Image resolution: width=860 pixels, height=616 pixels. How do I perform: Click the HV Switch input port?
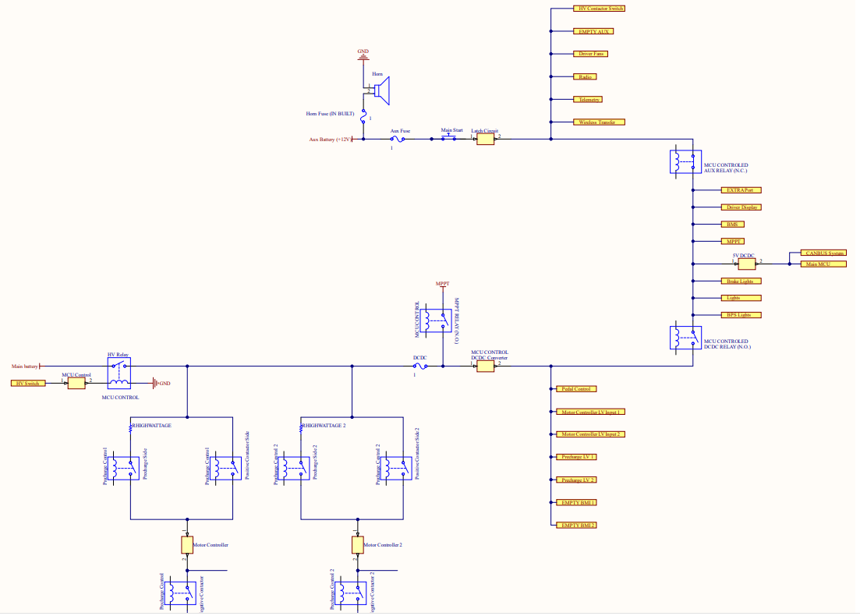tap(28, 384)
